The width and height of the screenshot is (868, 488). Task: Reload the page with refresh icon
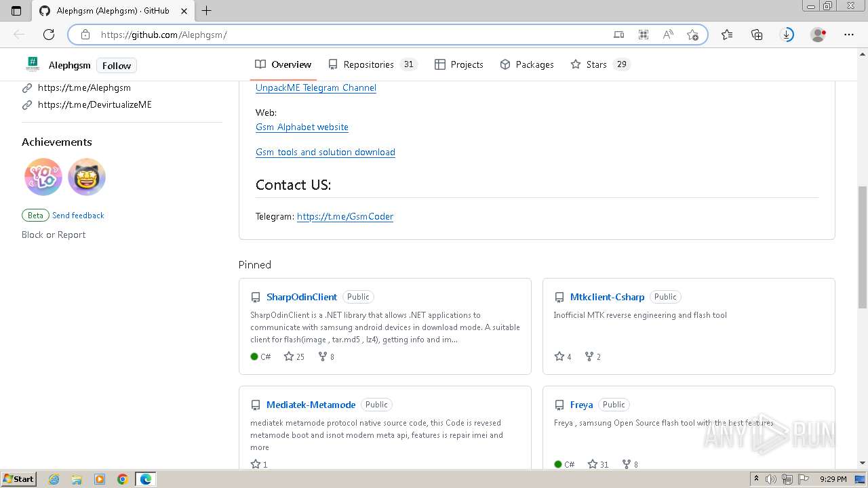pyautogui.click(x=49, y=35)
